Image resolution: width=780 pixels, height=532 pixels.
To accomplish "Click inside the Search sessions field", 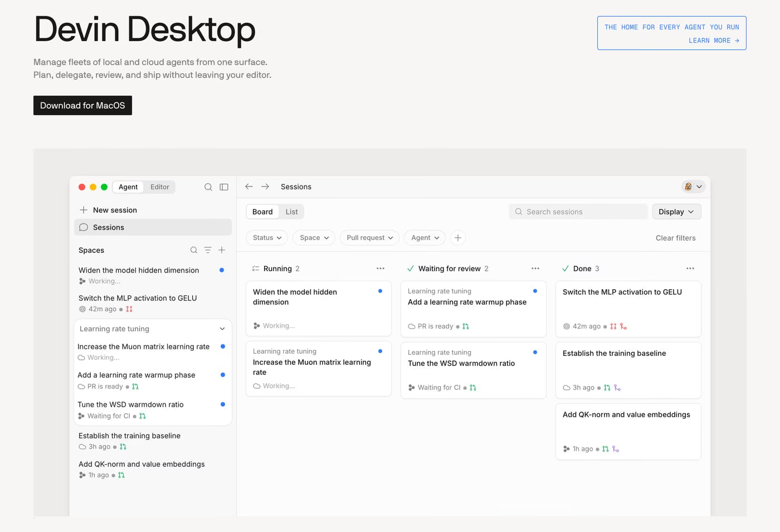I will [578, 212].
